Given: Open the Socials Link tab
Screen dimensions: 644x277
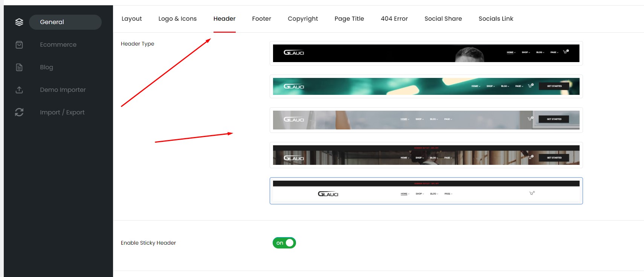Looking at the screenshot, I should pyautogui.click(x=496, y=19).
